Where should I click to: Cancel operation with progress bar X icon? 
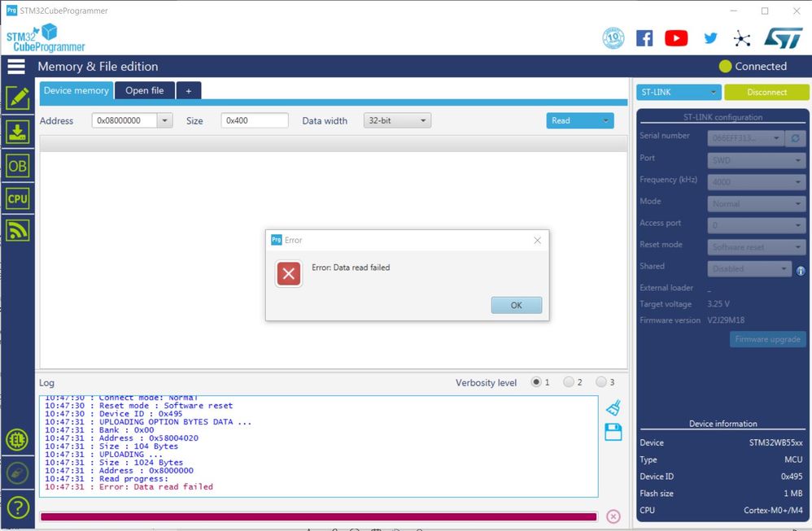613,516
